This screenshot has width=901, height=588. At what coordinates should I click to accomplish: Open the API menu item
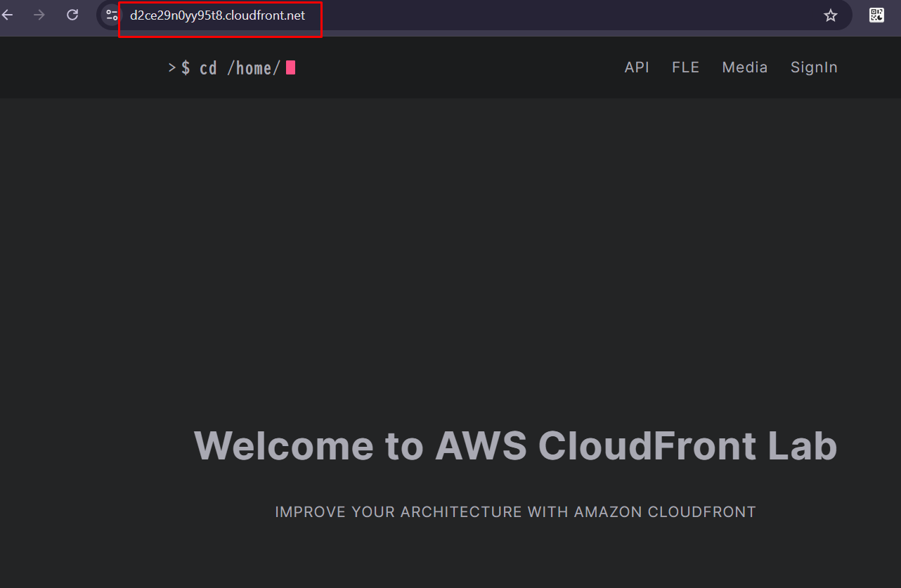coord(637,67)
